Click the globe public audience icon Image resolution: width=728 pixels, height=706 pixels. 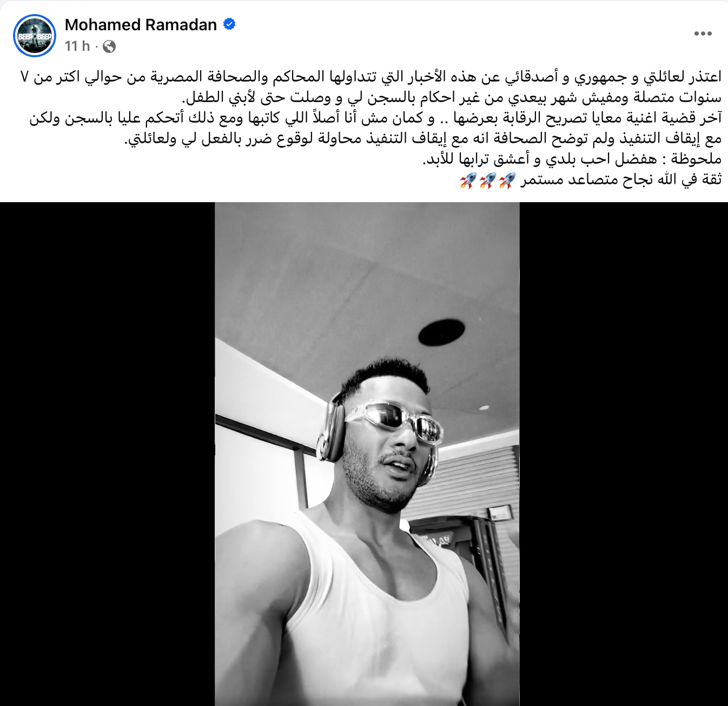click(x=109, y=46)
